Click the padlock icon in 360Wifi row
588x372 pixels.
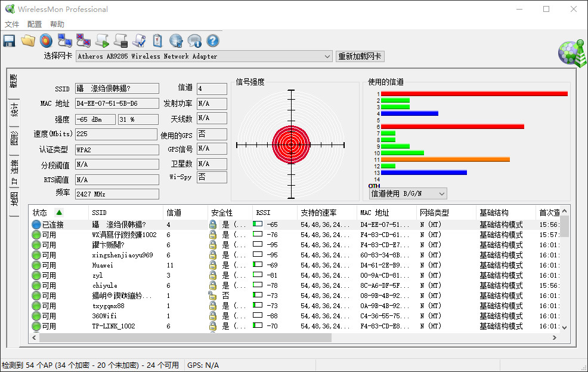coord(213,316)
